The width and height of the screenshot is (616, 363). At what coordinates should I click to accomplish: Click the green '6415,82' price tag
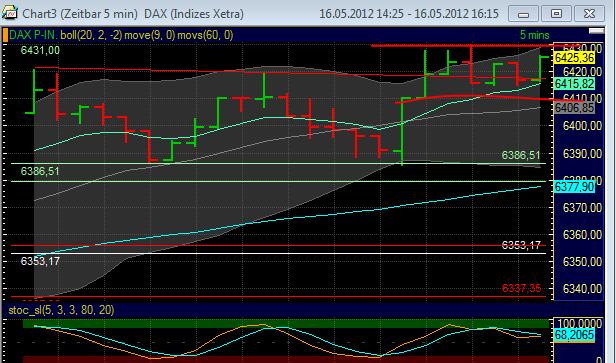click(574, 84)
